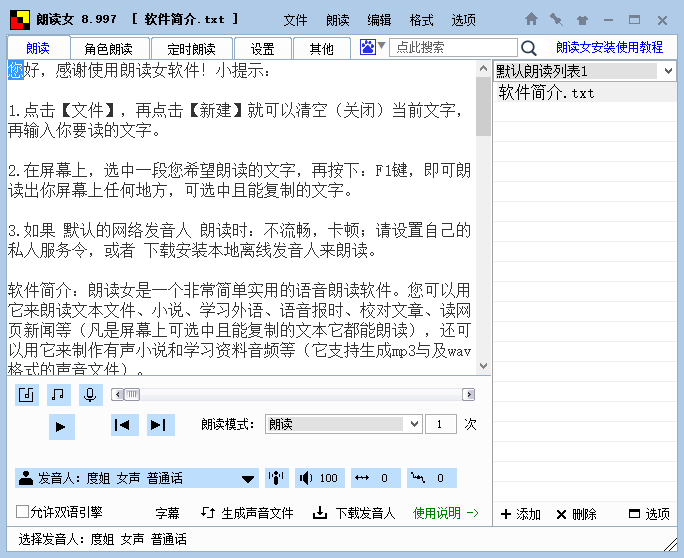
Task: Click the background music note icon
Action: 58,395
